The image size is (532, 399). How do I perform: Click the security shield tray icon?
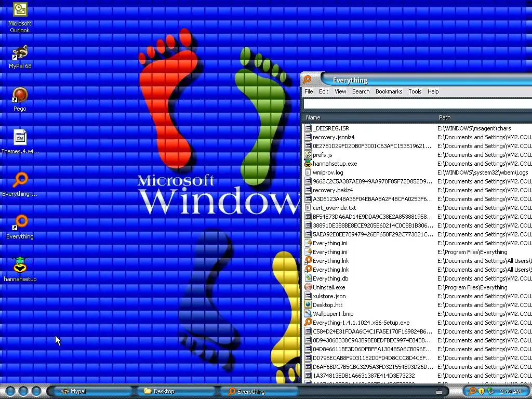click(481, 391)
